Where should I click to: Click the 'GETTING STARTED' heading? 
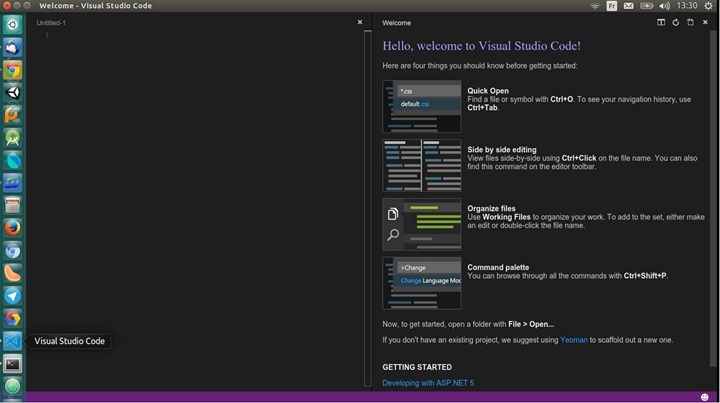pos(417,367)
